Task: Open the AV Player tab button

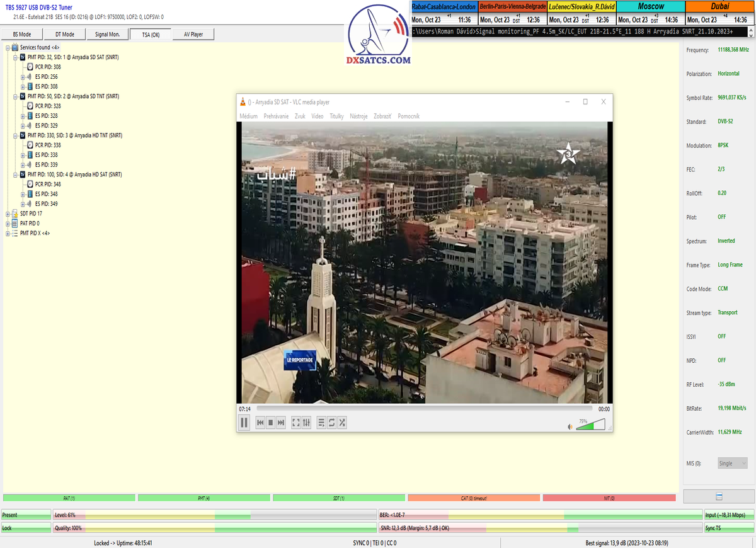Action: tap(193, 34)
